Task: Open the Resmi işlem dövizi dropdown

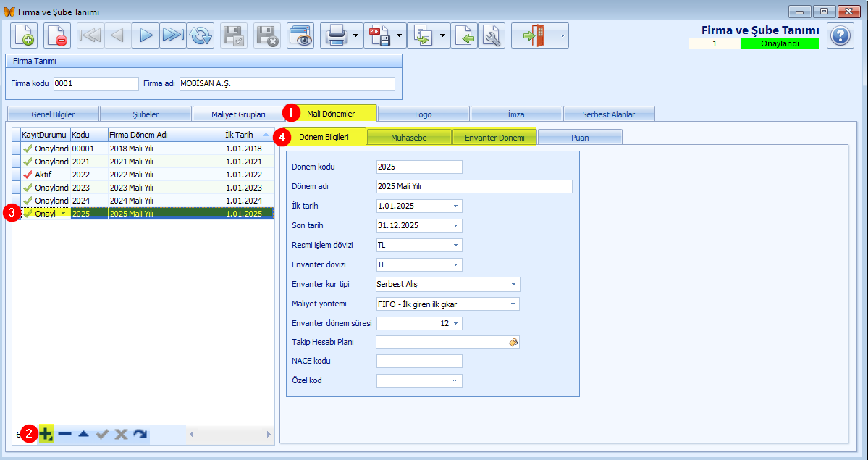Action: tap(455, 245)
